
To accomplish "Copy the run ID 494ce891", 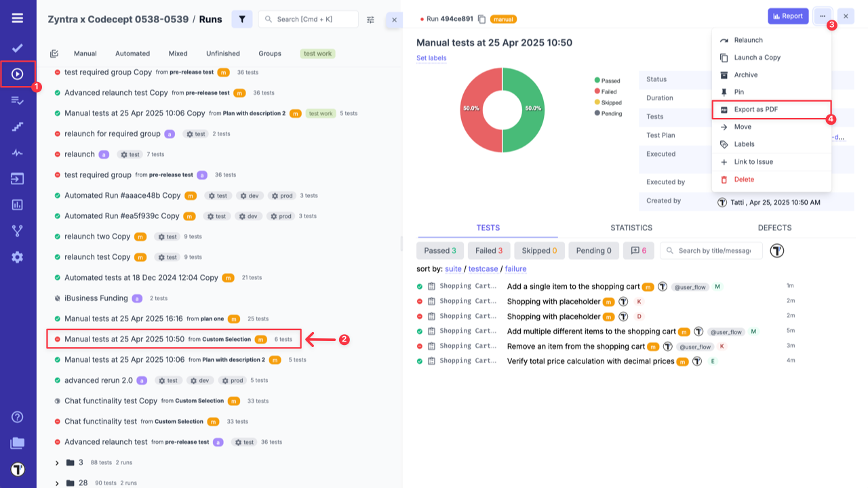I will (481, 19).
